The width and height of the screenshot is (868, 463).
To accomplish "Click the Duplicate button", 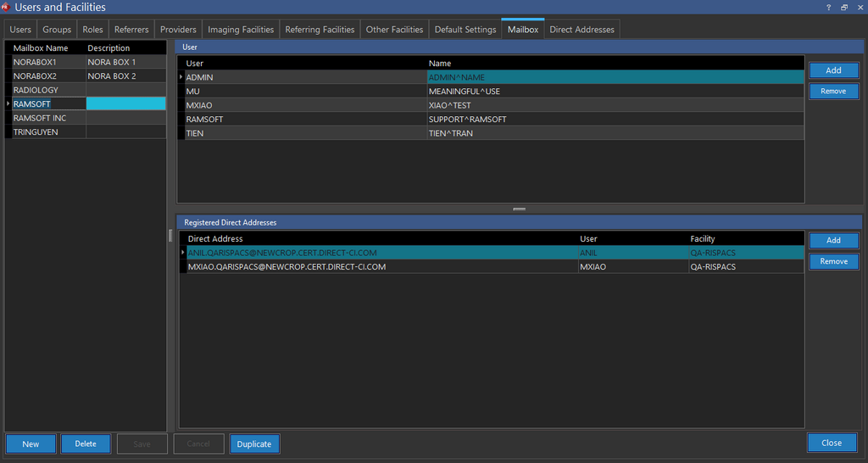I will tap(254, 443).
